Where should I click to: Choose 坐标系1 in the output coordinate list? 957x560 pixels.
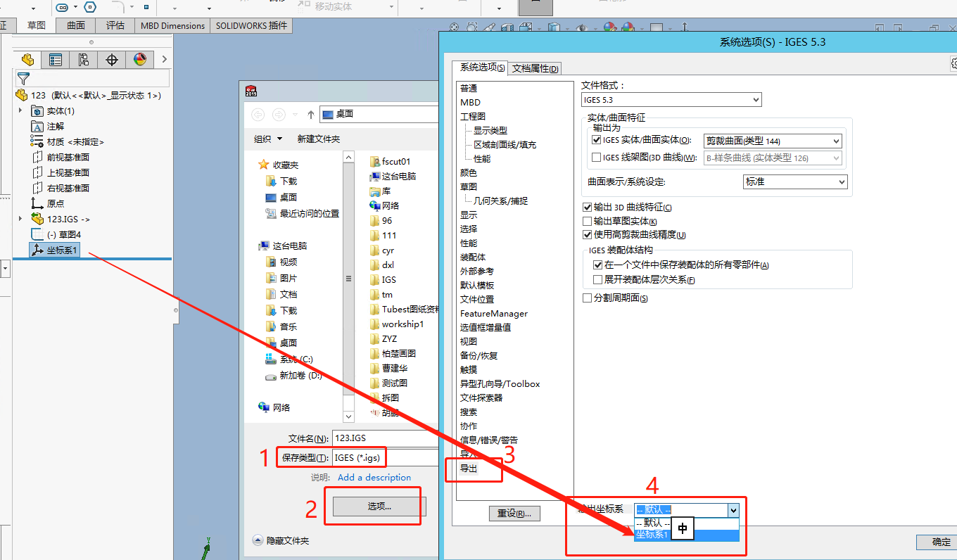(x=652, y=535)
